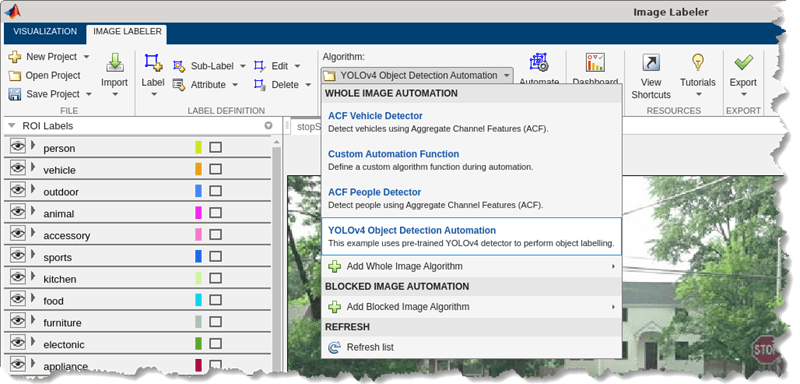Switch to the VISUALIZATION tab
The width and height of the screenshot is (800, 384).
45,31
